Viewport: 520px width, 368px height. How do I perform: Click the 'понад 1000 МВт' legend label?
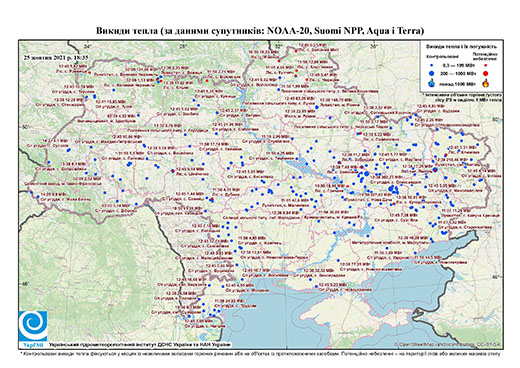click(x=457, y=83)
